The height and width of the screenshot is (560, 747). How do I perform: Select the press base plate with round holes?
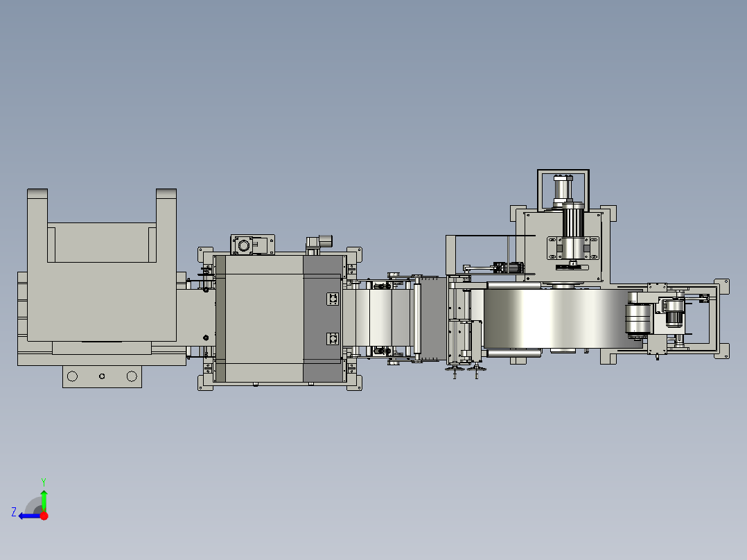(102, 376)
